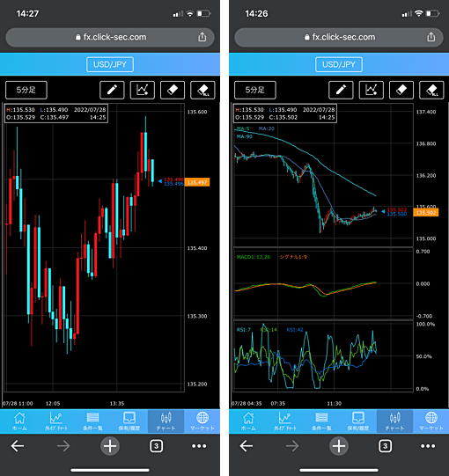This screenshot has width=449, height=476.
Task: Select the pencil drawing tool on right chart
Action: (x=341, y=90)
